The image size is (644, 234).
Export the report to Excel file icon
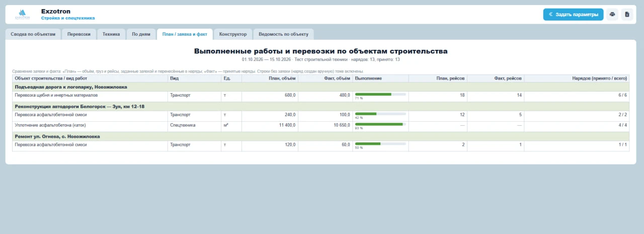pyautogui.click(x=627, y=15)
